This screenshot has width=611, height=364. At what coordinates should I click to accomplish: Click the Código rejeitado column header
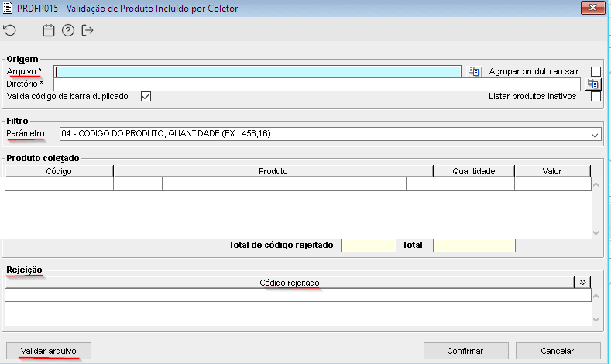click(x=289, y=283)
